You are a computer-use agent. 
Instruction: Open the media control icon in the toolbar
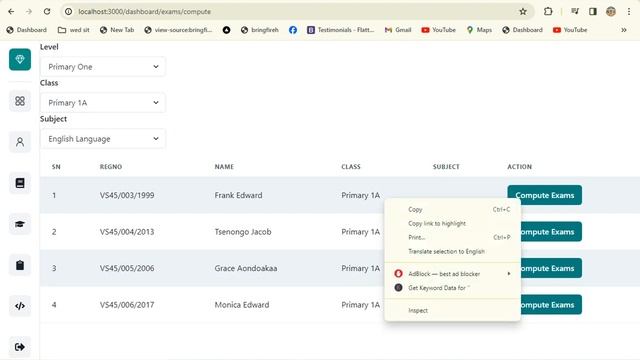click(575, 11)
